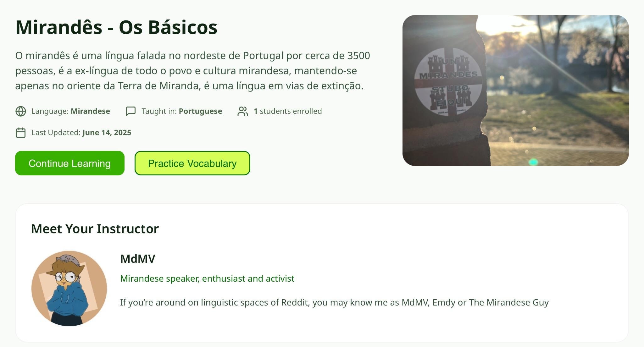Select the instructor name MdMV
644x347 pixels.
138,259
